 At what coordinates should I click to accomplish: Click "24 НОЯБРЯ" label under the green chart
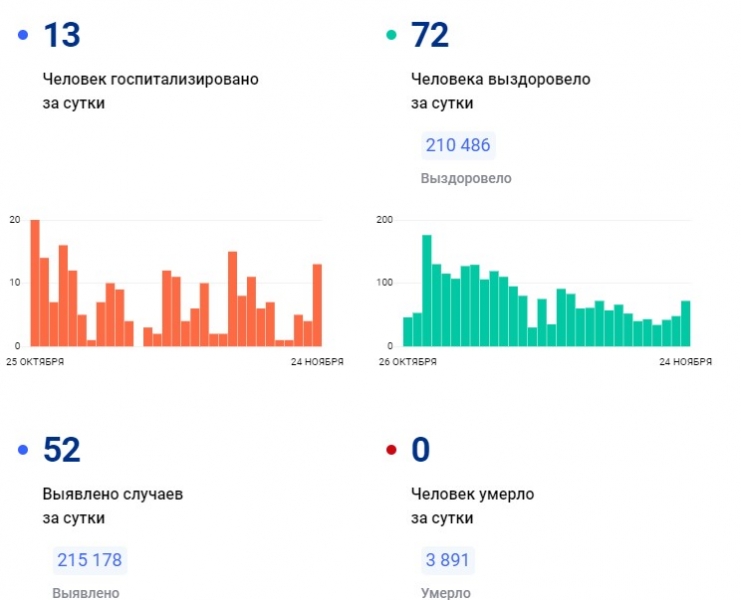(684, 362)
